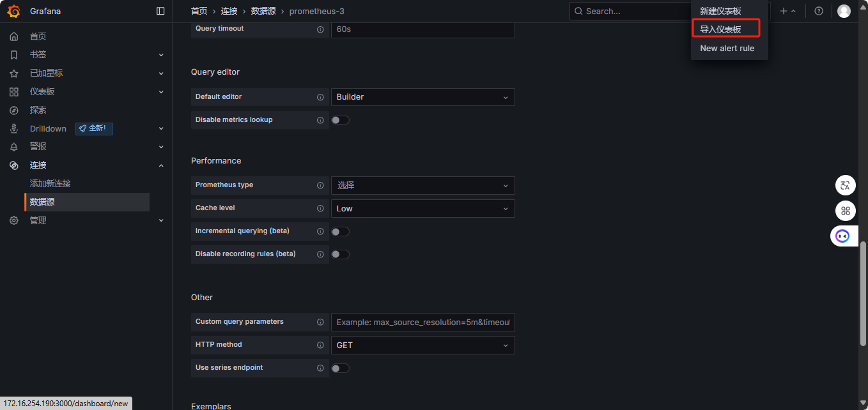The height and width of the screenshot is (410, 868).
Task: Select New alert rule menu item
Action: tap(729, 48)
